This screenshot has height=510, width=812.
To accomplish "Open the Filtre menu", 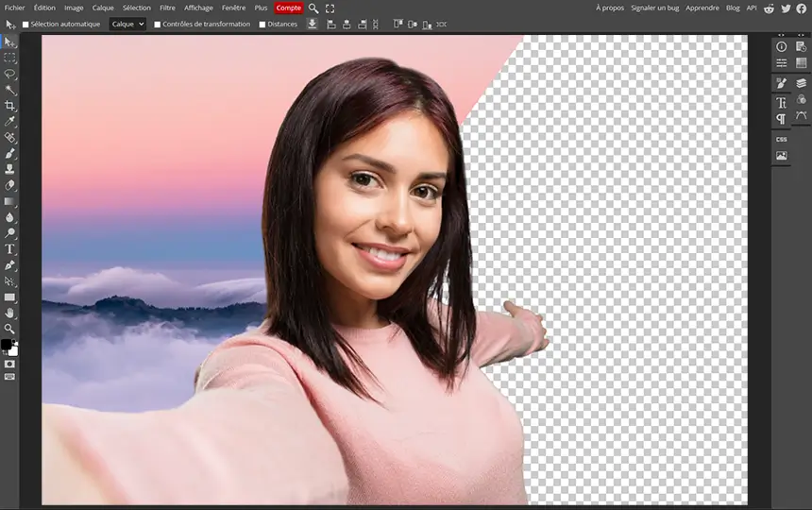I will (167, 8).
